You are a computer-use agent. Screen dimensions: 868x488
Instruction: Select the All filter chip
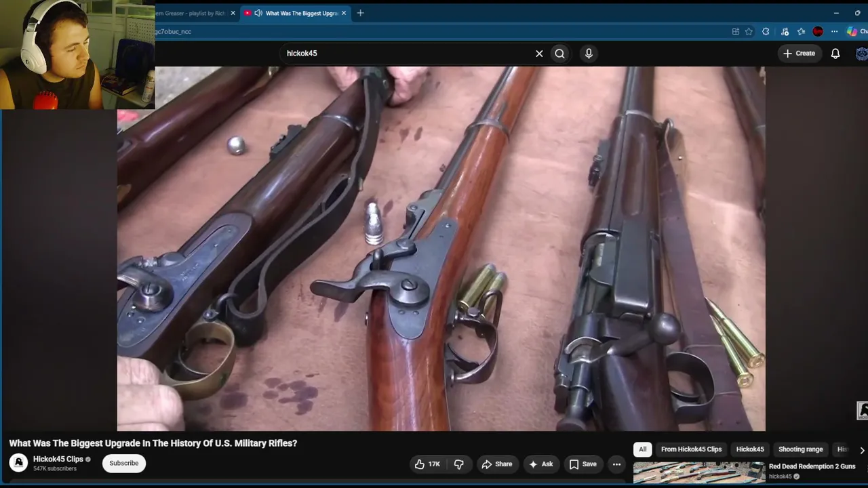point(642,449)
